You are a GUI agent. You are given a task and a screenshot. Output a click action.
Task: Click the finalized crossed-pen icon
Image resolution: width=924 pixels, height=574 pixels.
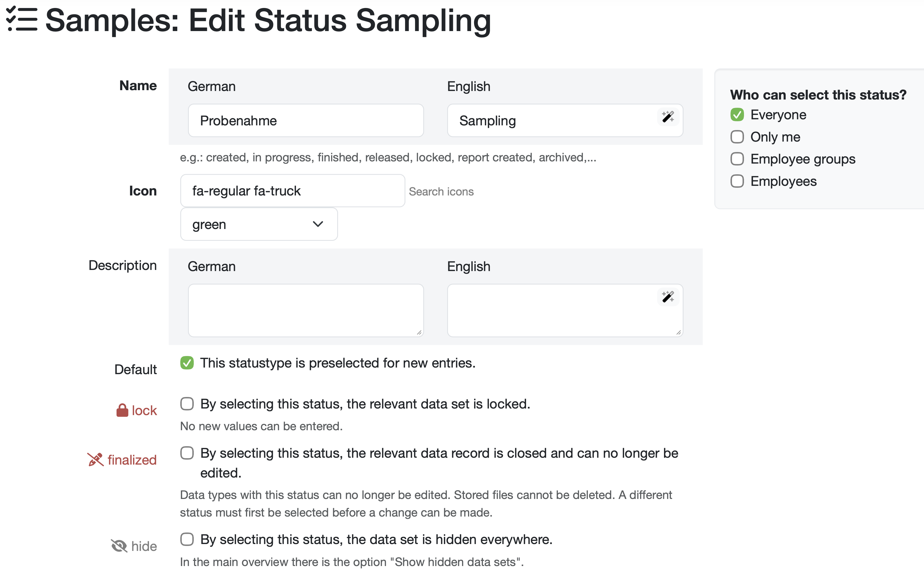[95, 460]
